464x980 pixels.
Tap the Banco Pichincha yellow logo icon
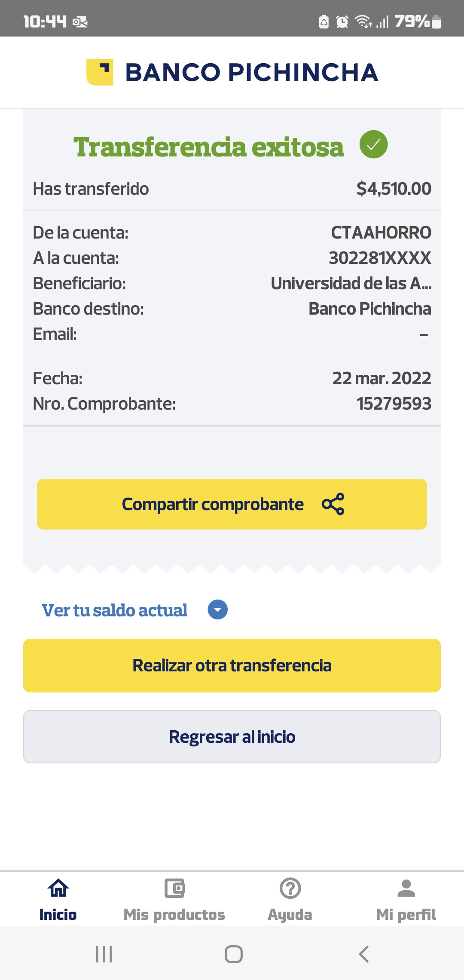100,72
